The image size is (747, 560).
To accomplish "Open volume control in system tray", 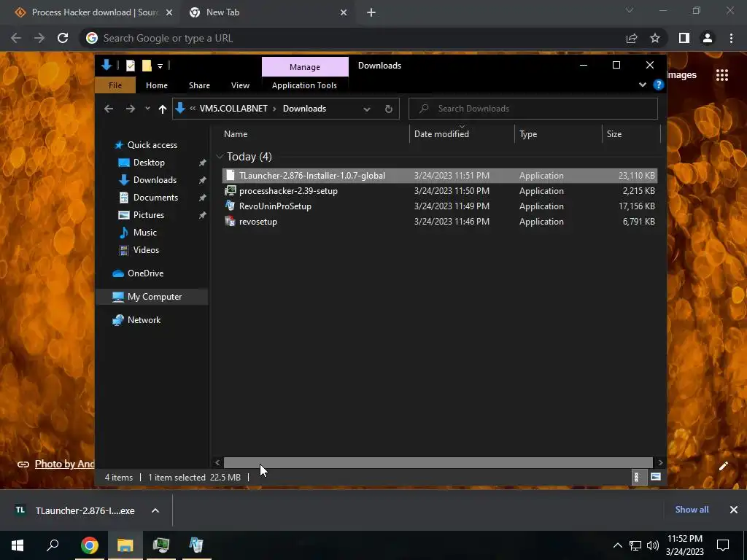I will (x=653, y=545).
